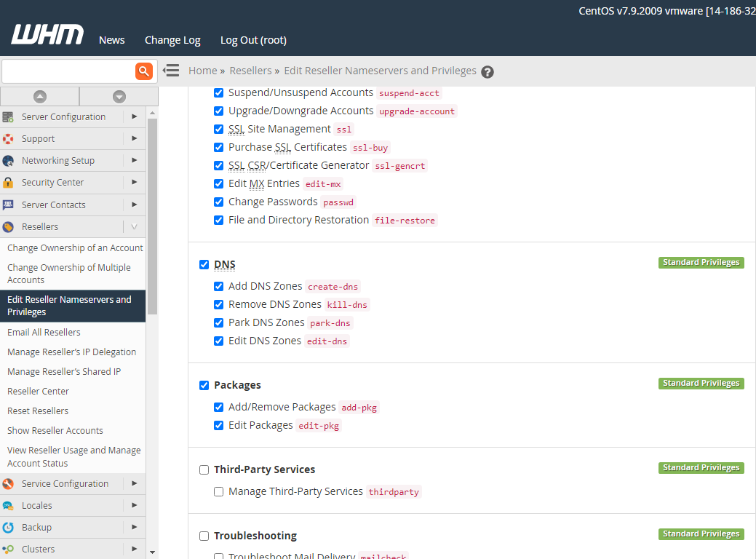Viewport: 756px width, 559px height.
Task: Uncheck the Edit DNS Zones checkbox
Action: pyautogui.click(x=218, y=341)
